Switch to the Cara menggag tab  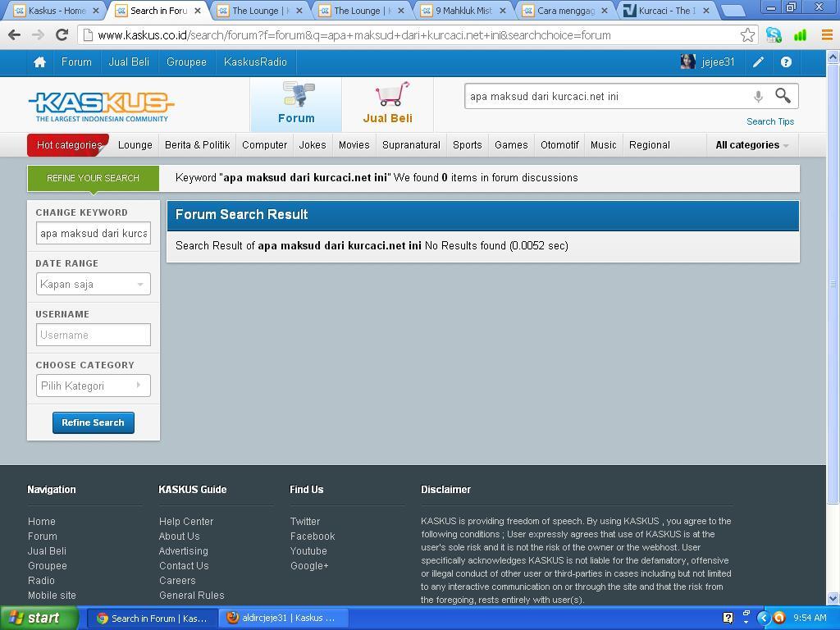point(566,11)
